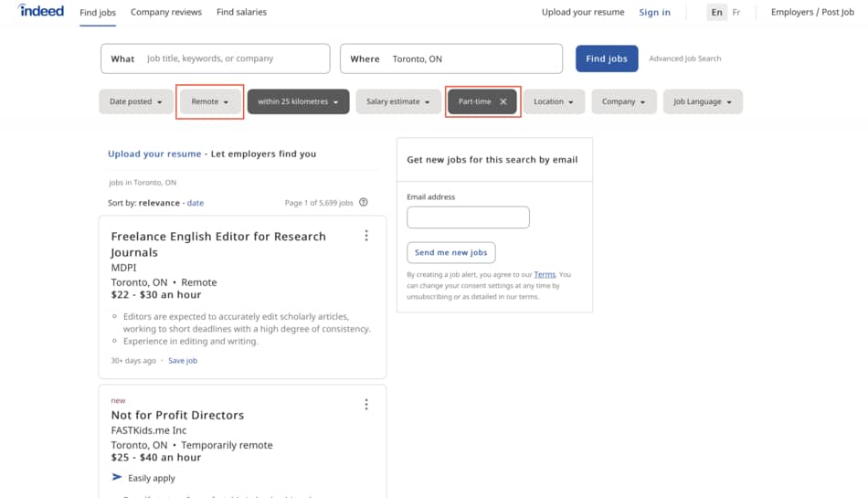Screen dimensions: 868x498
Task: Save the Freelance English Editor job
Action: click(x=183, y=361)
